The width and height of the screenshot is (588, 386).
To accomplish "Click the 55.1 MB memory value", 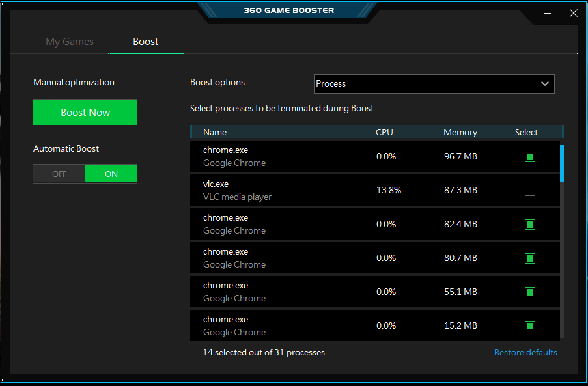I will [x=460, y=292].
